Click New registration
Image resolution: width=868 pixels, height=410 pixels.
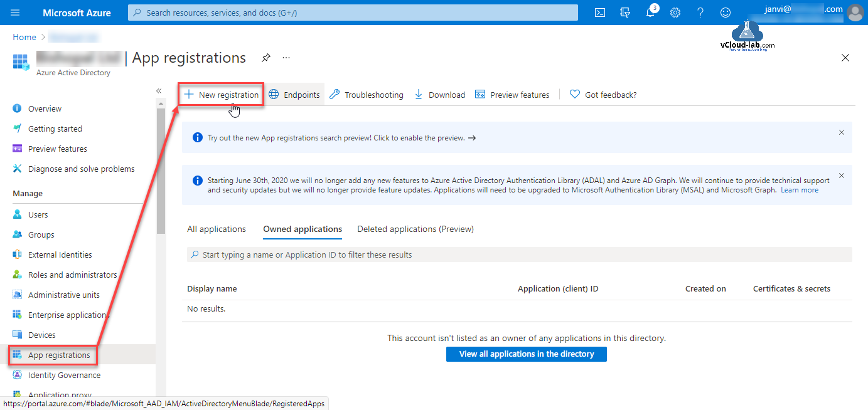click(221, 95)
